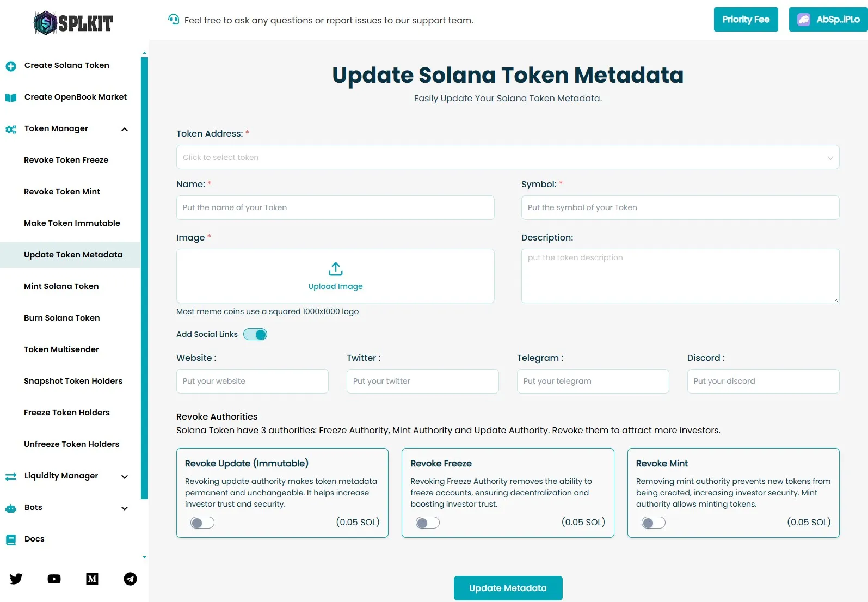Click the Update Metadata button
This screenshot has width=868, height=602.
(x=507, y=588)
